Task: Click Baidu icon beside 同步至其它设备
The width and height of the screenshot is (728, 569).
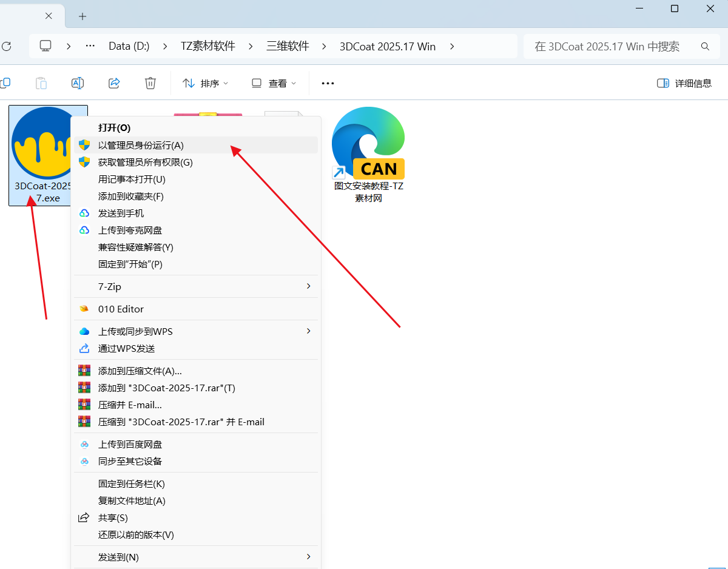Action: (85, 461)
